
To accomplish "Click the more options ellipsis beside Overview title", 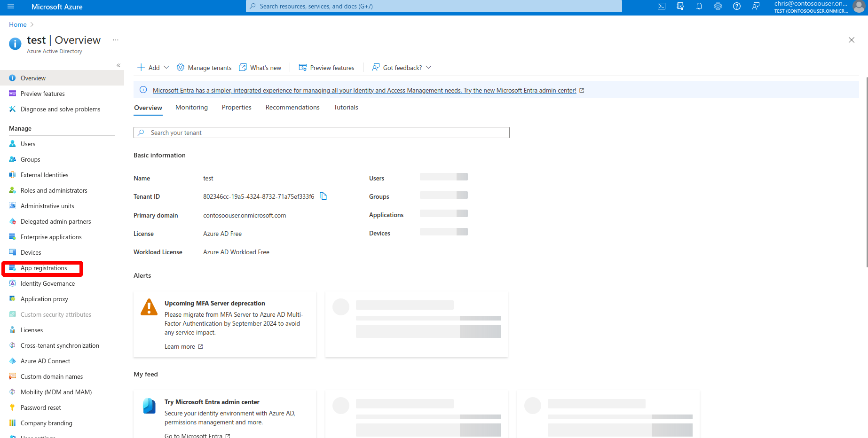I will click(116, 40).
